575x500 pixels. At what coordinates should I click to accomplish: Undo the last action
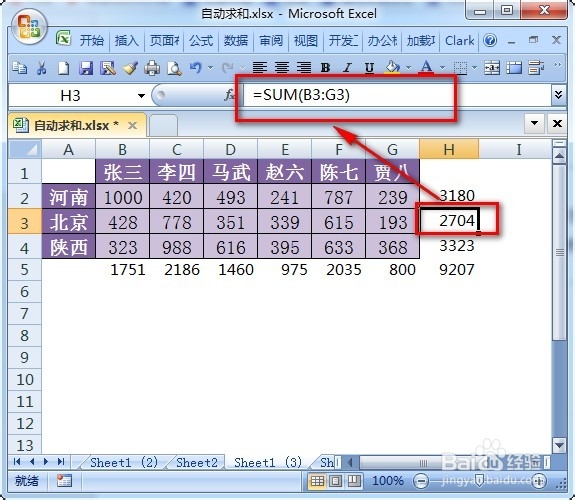[x=196, y=68]
